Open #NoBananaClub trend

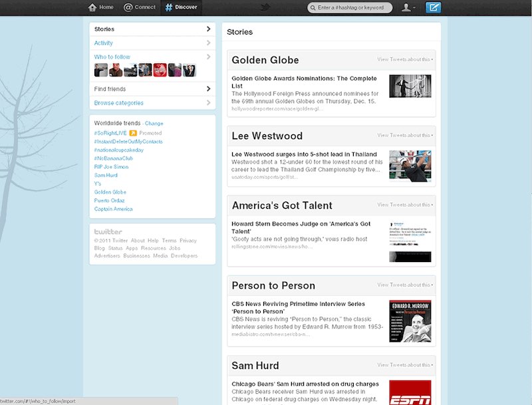click(x=113, y=158)
